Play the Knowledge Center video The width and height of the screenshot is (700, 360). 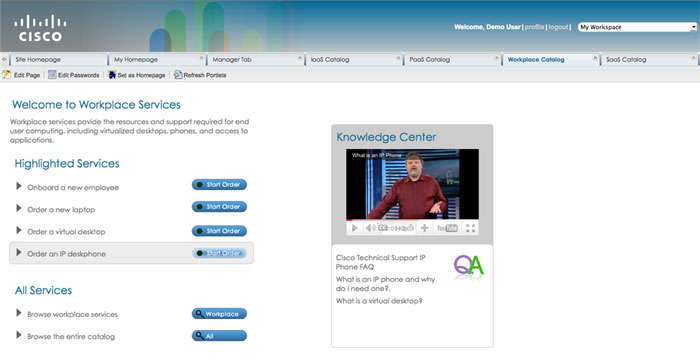354,228
